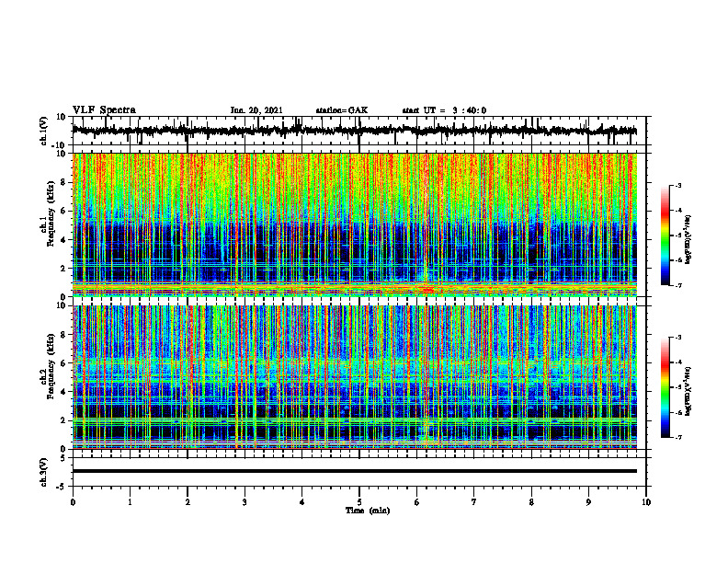Click tick label "5" on the Time axis
728x563 pixels.
pyautogui.click(x=359, y=502)
